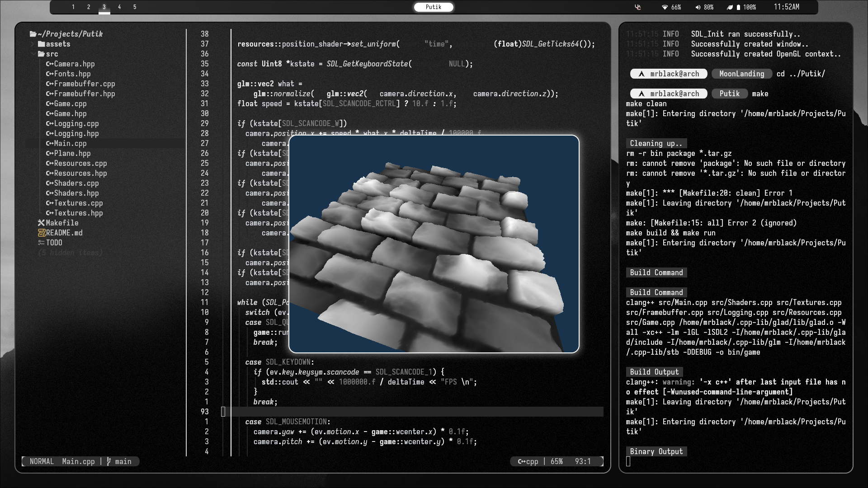The image size is (868, 488).
Task: Click the battery status icon
Action: 739,7
